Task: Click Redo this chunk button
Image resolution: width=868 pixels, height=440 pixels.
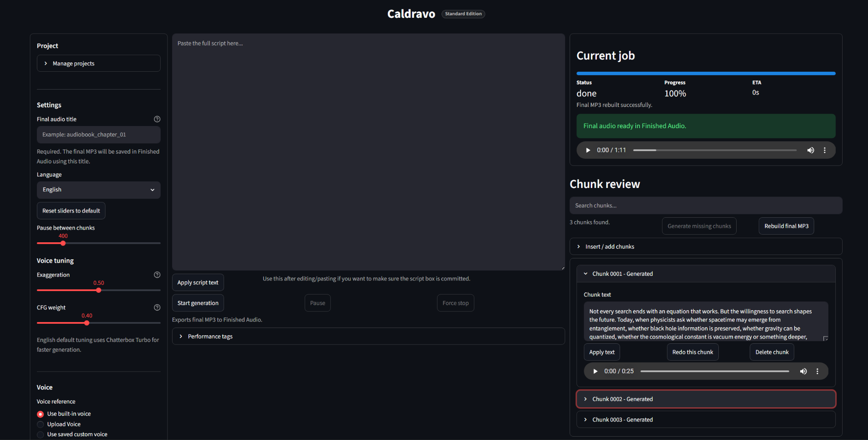Action: click(x=693, y=352)
